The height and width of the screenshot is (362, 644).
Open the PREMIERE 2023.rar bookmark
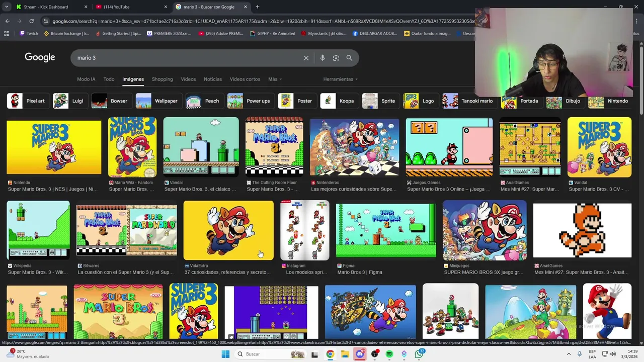point(170,34)
